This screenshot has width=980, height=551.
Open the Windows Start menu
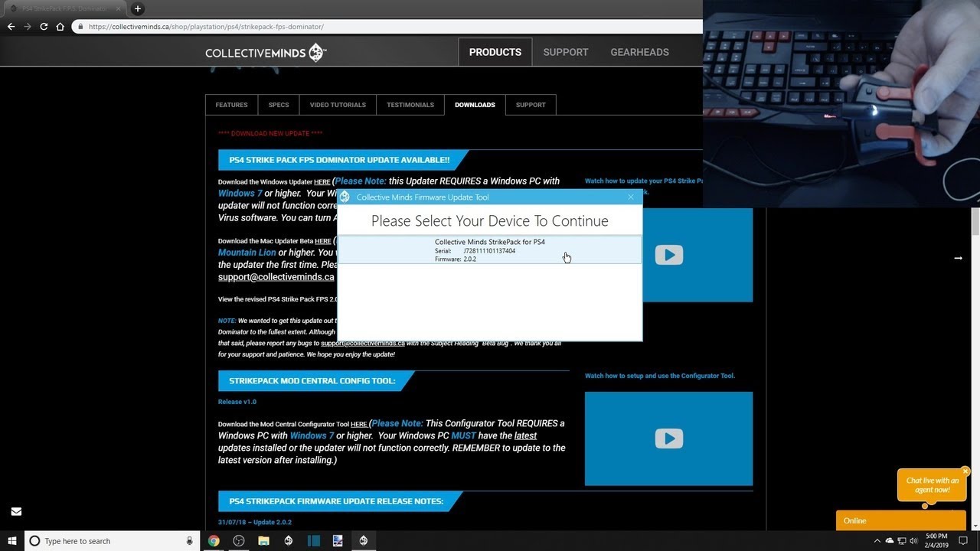(12, 541)
